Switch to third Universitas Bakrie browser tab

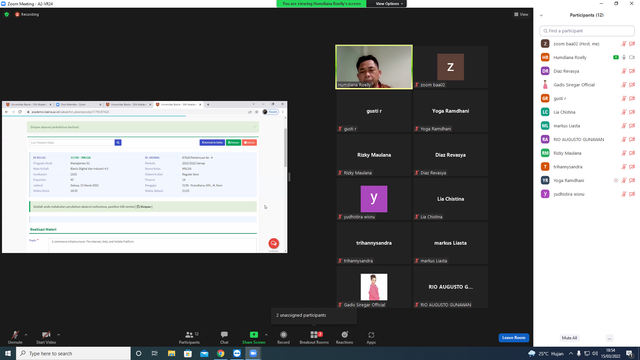(x=128, y=104)
